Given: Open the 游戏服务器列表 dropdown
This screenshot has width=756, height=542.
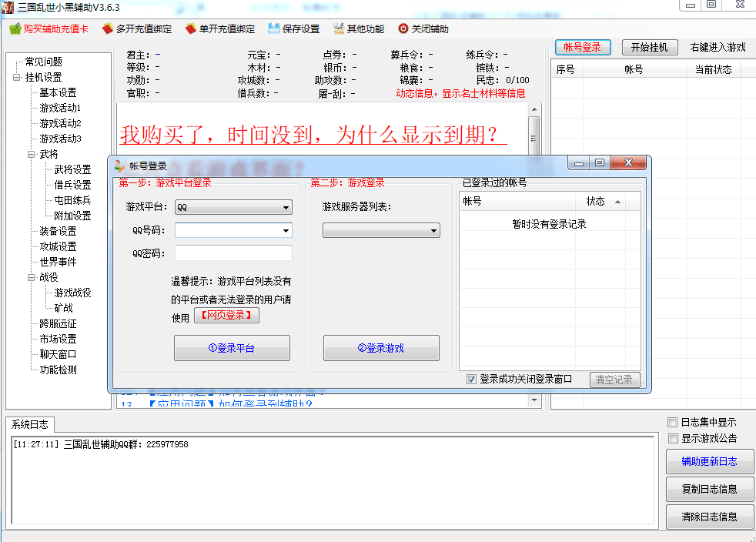Looking at the screenshot, I should [381, 230].
